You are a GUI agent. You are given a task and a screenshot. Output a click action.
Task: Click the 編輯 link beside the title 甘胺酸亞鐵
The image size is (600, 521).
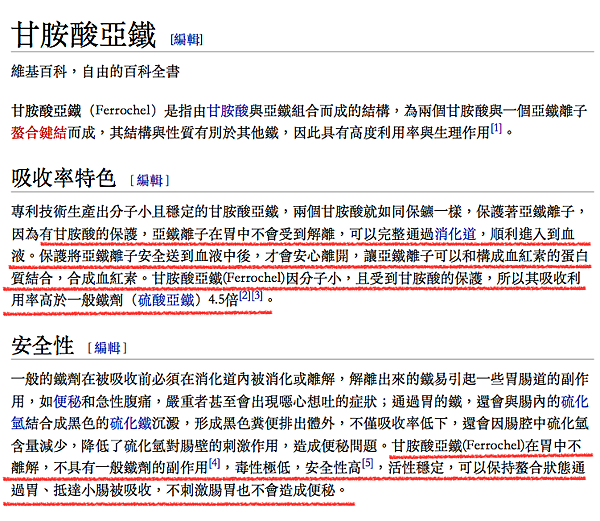click(x=186, y=39)
